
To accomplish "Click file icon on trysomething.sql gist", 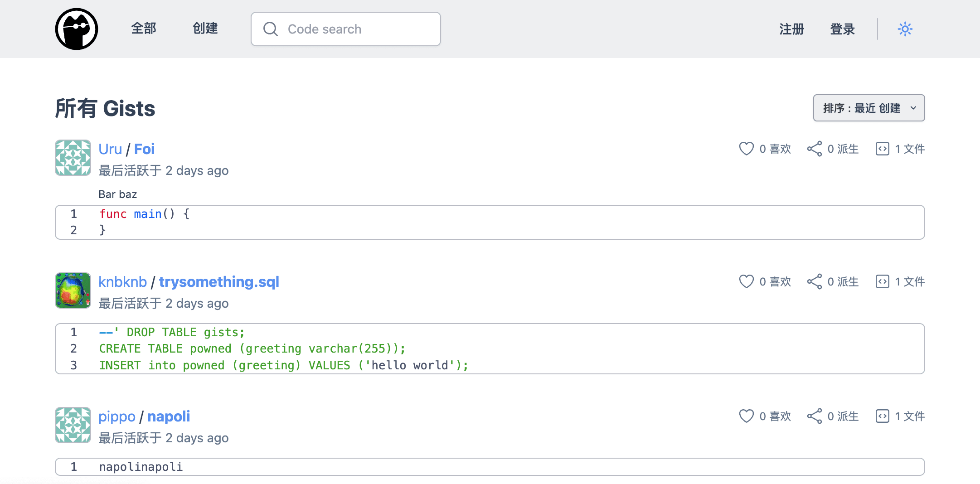I will (882, 281).
